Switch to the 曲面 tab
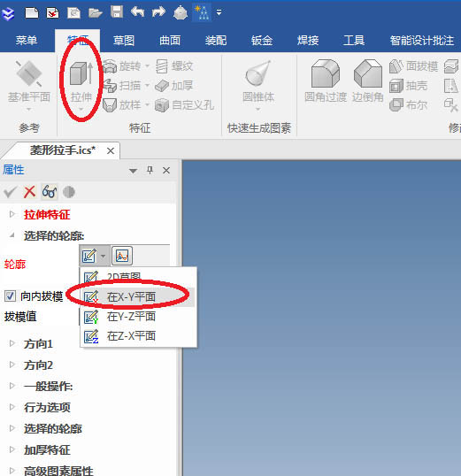The width and height of the screenshot is (461, 476). coord(170,41)
